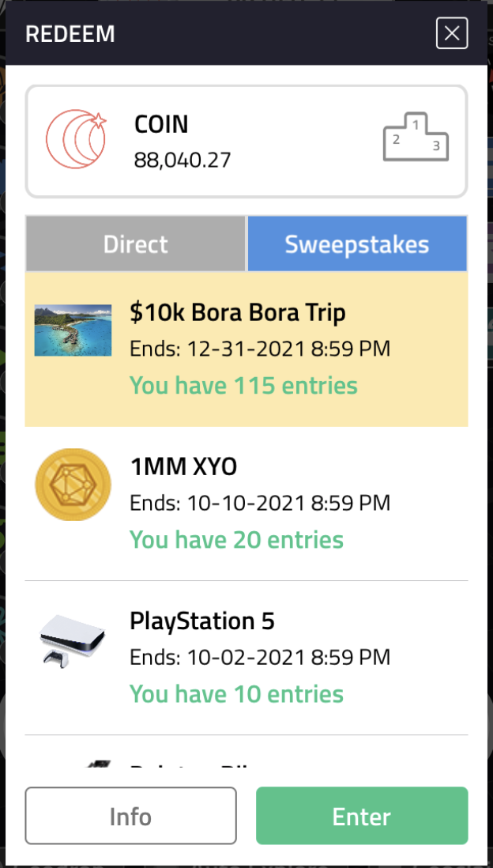493x868 pixels.
Task: Click the REDEEM dialog title
Action: click(70, 34)
